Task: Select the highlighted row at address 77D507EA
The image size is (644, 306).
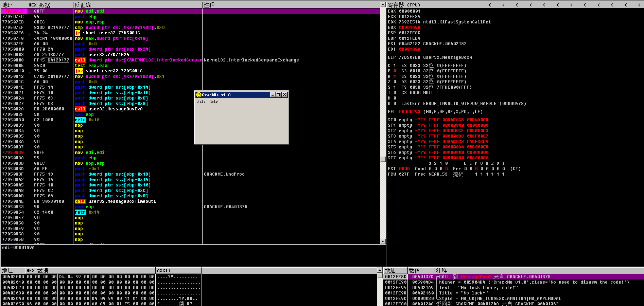Action: pyautogui.click(x=190, y=11)
